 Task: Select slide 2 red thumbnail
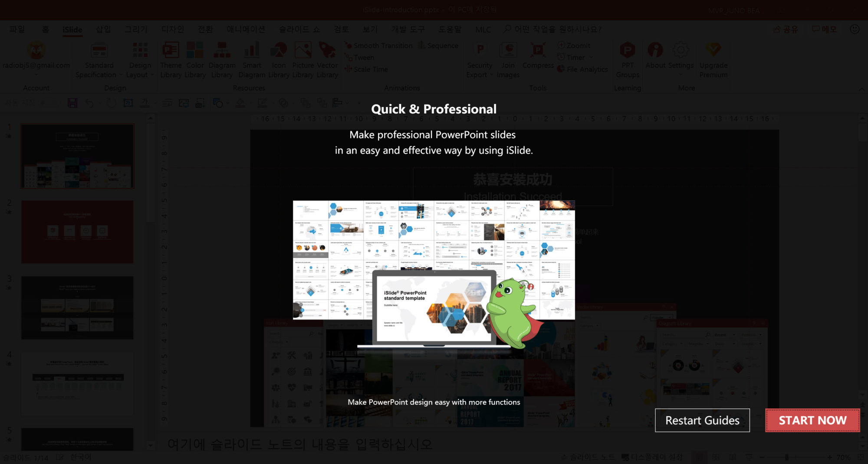coord(78,232)
